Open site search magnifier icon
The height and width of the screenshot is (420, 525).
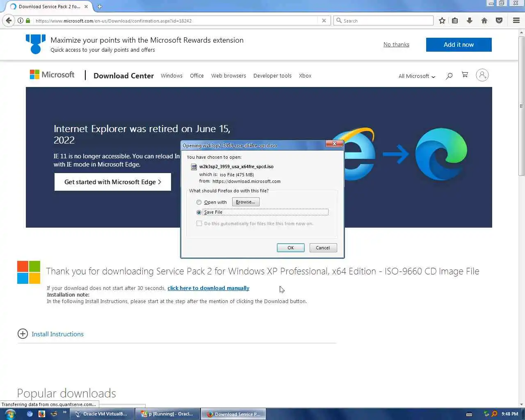[449, 76]
